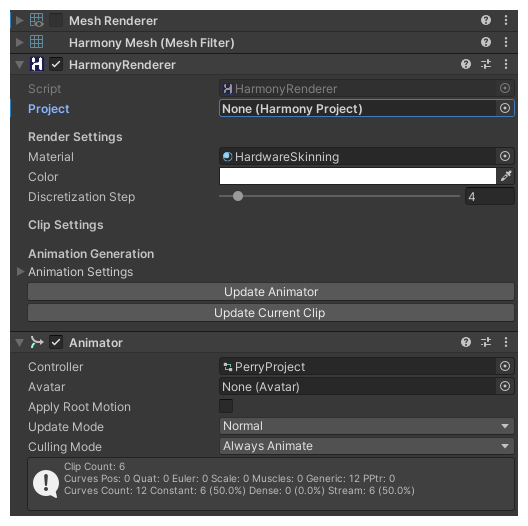Open HarmonyRenderer three-dot context menu

506,64
